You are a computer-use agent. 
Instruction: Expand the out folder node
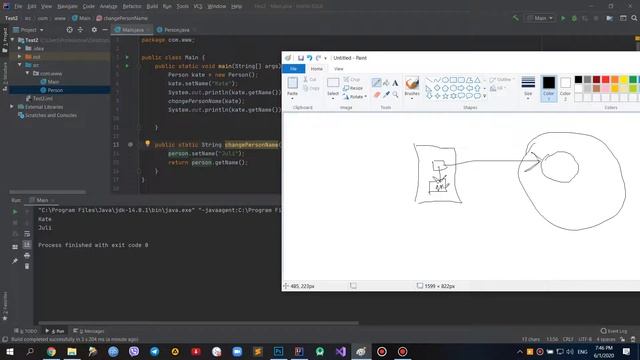[20, 57]
